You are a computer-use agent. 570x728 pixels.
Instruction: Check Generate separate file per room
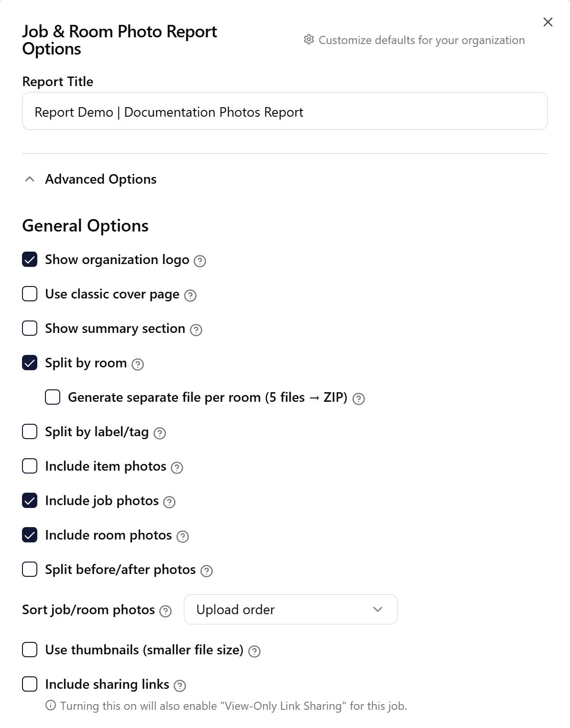click(53, 397)
